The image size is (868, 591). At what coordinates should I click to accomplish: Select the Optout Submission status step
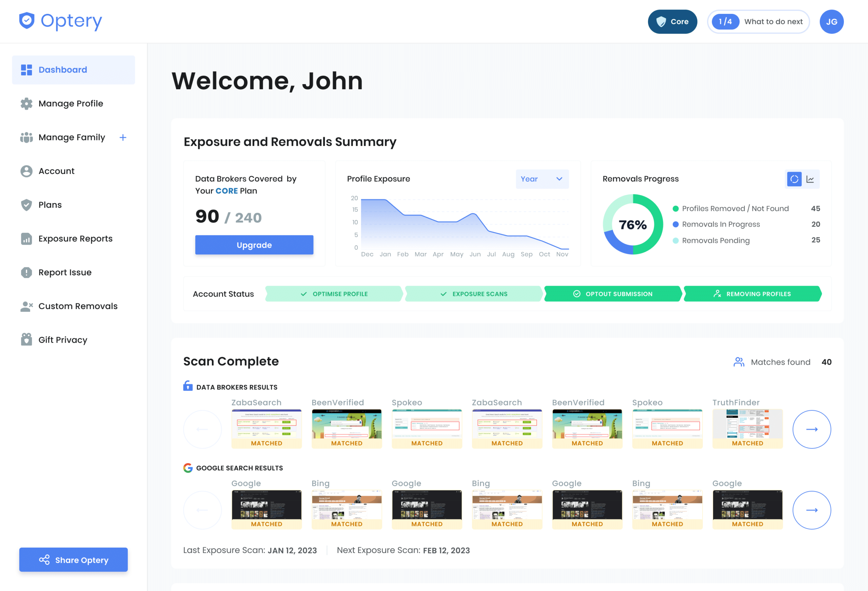coord(613,294)
